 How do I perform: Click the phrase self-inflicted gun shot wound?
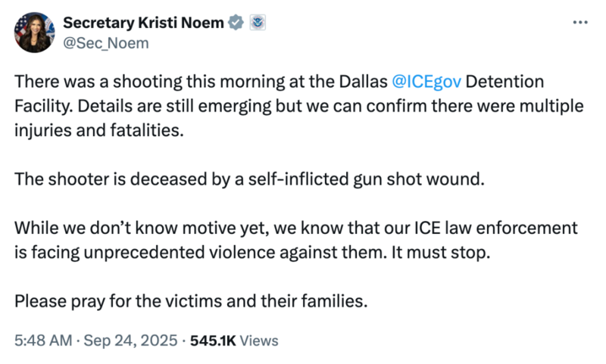click(x=401, y=179)
